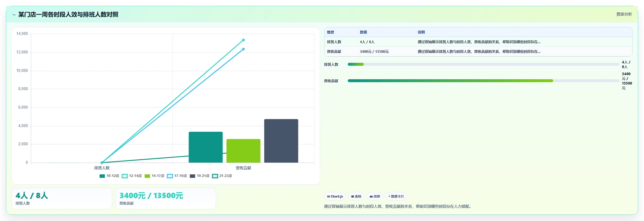Image resolution: width=644 pixels, height=221 pixels.
Task: Click the 数据 table column header
Action: (x=364, y=32)
